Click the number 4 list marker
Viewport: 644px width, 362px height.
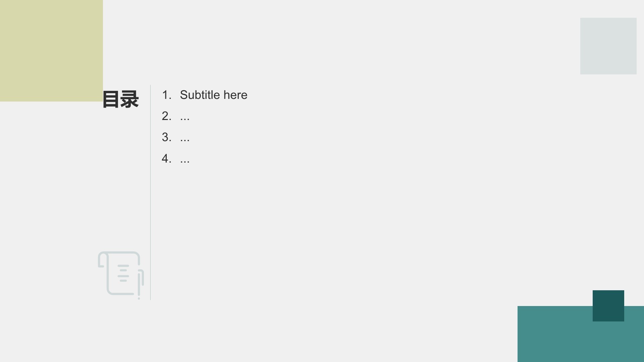pos(167,158)
